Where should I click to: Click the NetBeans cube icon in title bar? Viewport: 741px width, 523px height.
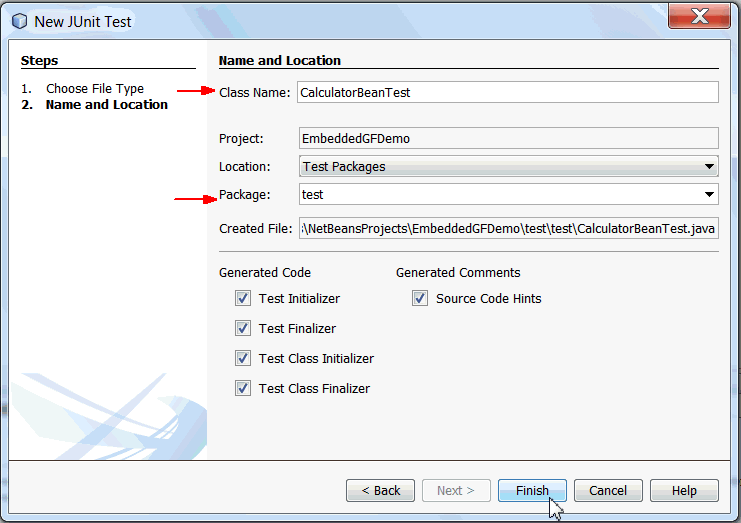(x=19, y=21)
